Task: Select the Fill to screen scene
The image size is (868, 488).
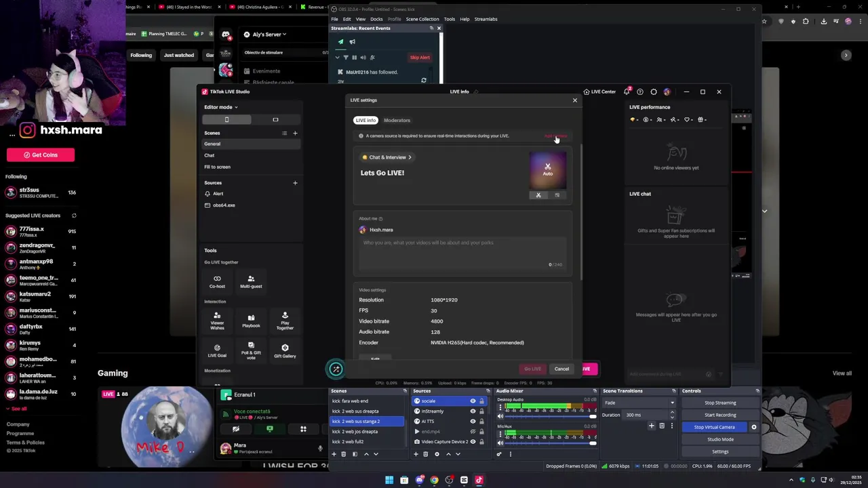Action: [250, 167]
